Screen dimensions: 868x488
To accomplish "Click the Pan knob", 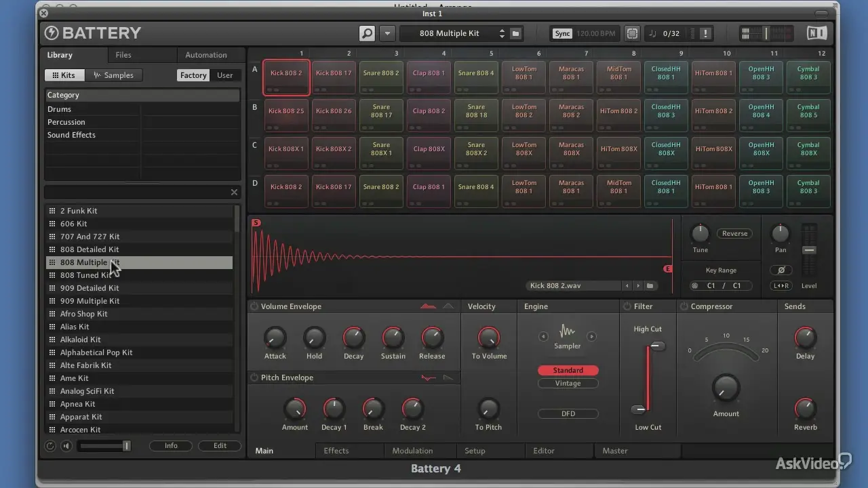I will (x=781, y=233).
